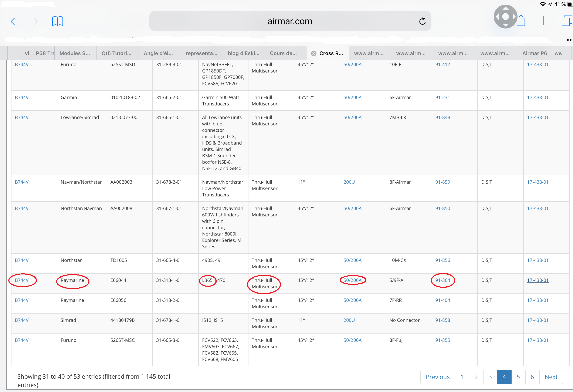Open B744V link in Raymarine E66044 row
This screenshot has width=573, height=392.
tap(22, 280)
